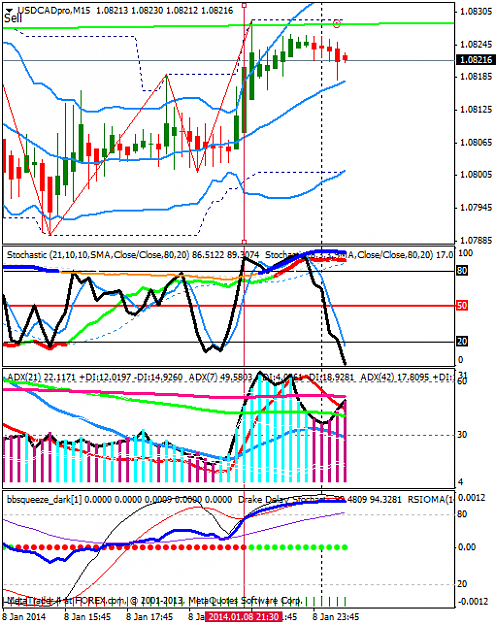The height and width of the screenshot is (625, 496).
Task: Click price level 1.08125 on the axis
Action: [476, 109]
